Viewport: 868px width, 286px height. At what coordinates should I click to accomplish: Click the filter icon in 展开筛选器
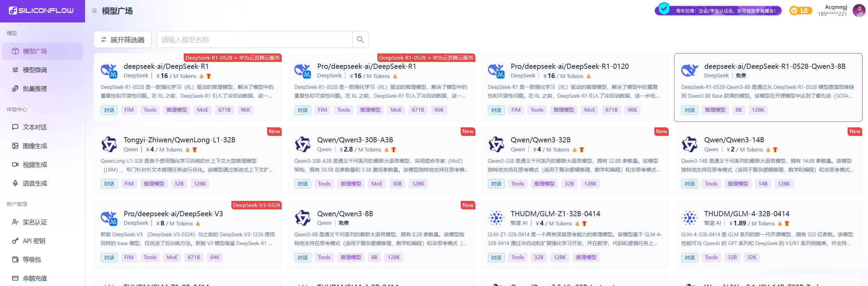[104, 40]
